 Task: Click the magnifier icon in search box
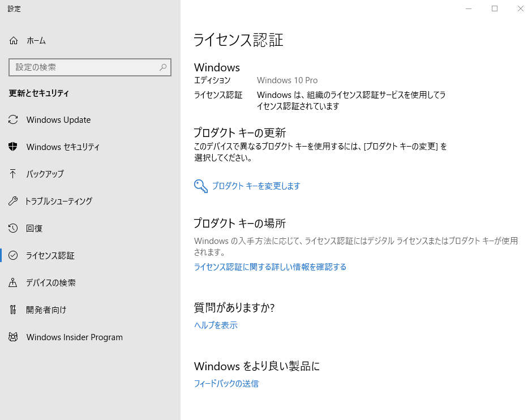click(163, 67)
